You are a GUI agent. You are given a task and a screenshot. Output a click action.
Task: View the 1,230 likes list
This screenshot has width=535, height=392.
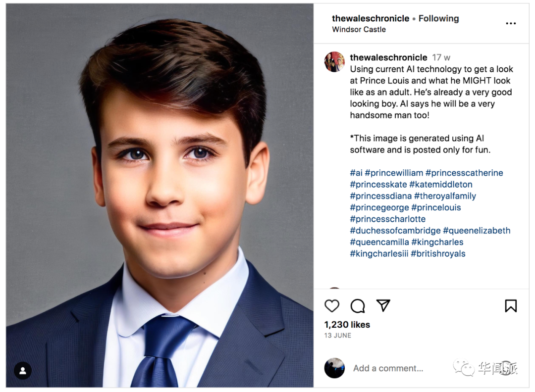[x=347, y=325]
